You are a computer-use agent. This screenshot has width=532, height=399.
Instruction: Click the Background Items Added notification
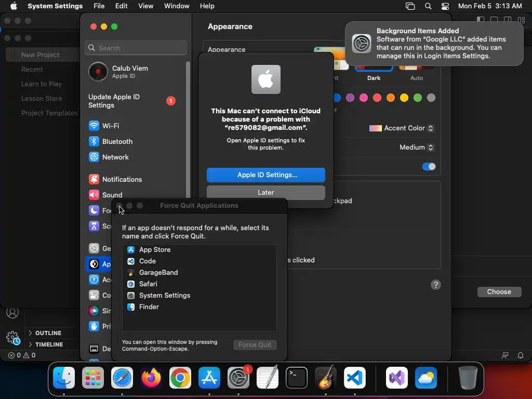pos(434,44)
